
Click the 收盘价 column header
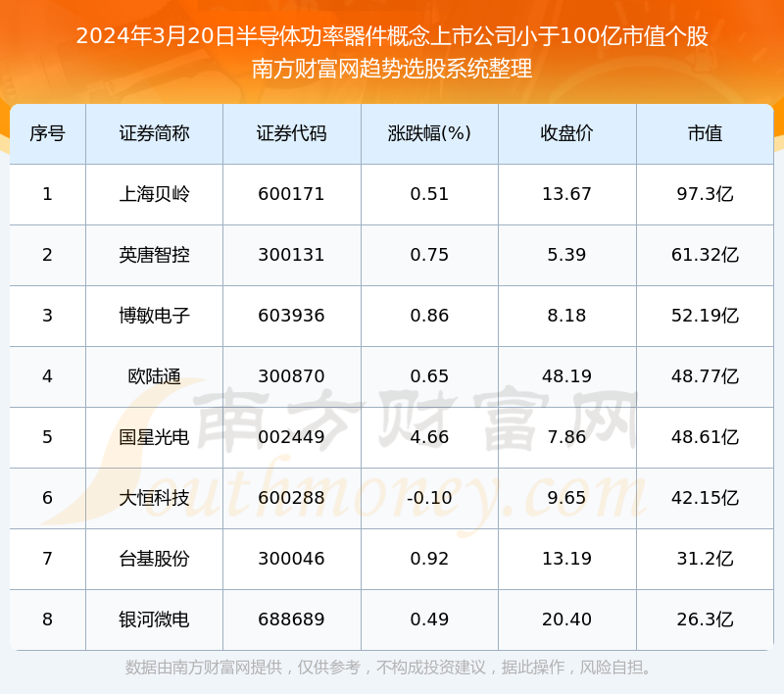point(566,133)
